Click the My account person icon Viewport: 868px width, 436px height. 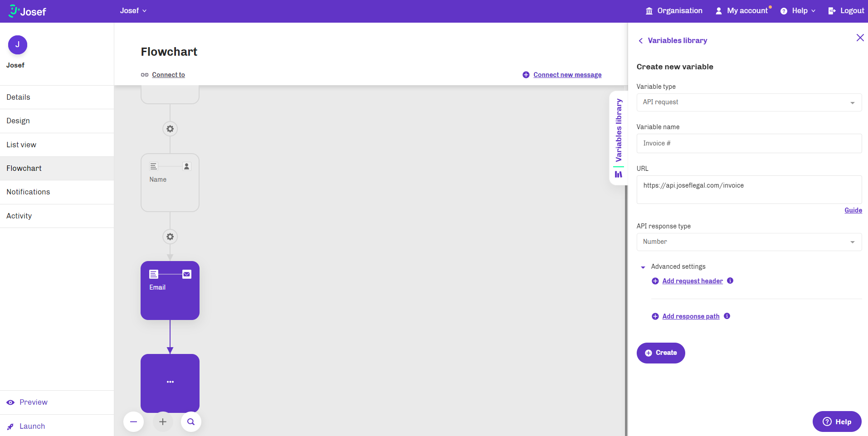pos(719,11)
